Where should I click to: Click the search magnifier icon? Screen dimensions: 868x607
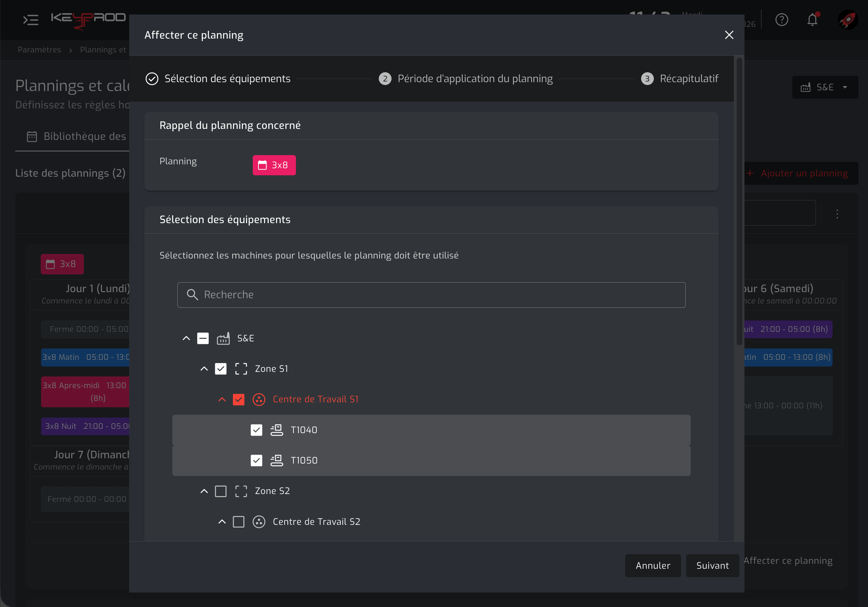point(193,295)
